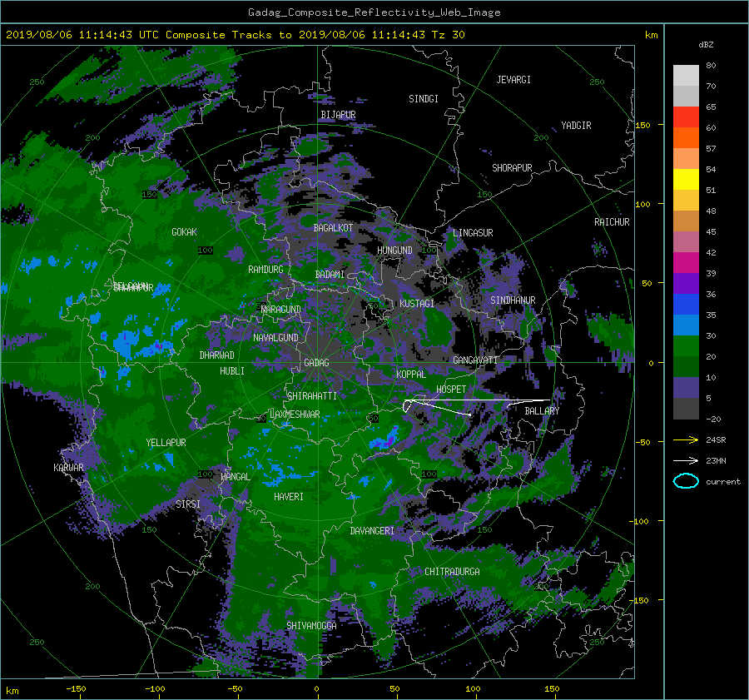Click the HUNGUND town label
749x700 pixels.
coord(394,251)
